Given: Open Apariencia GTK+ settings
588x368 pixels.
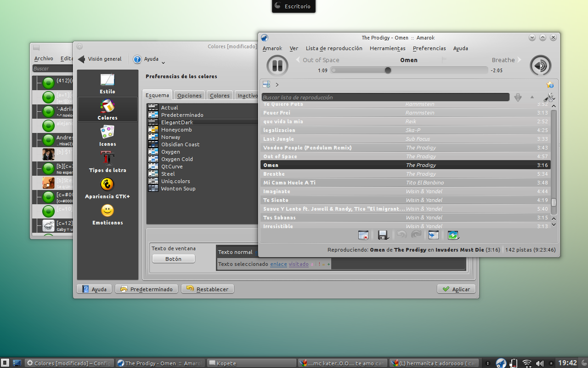Looking at the screenshot, I should 107,188.
